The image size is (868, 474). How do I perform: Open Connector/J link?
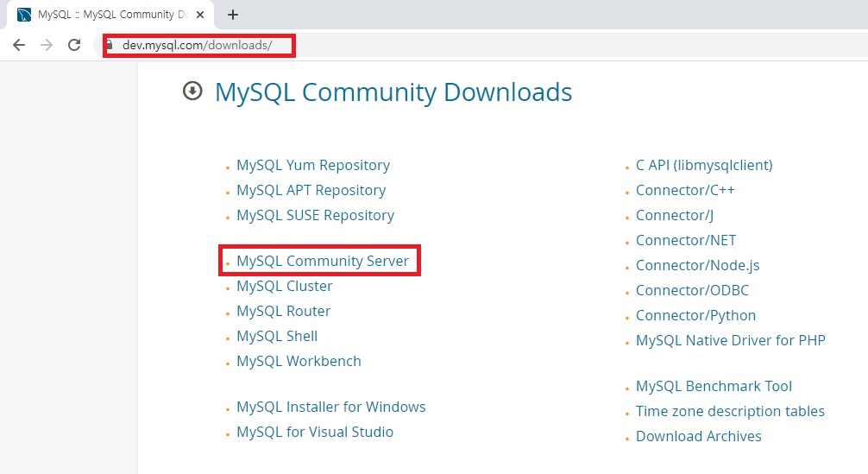point(675,215)
